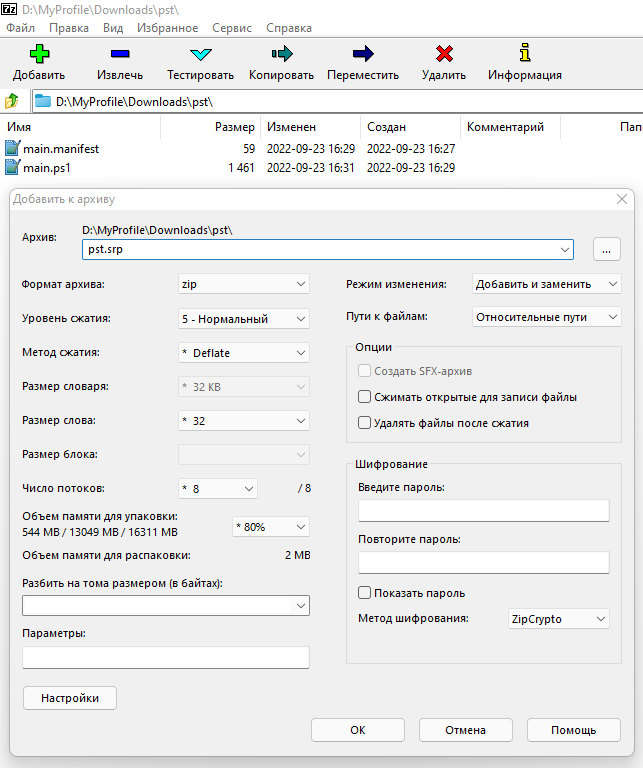Toggle the Показать пароль checkbox
The height and width of the screenshot is (768, 643).
365,593
